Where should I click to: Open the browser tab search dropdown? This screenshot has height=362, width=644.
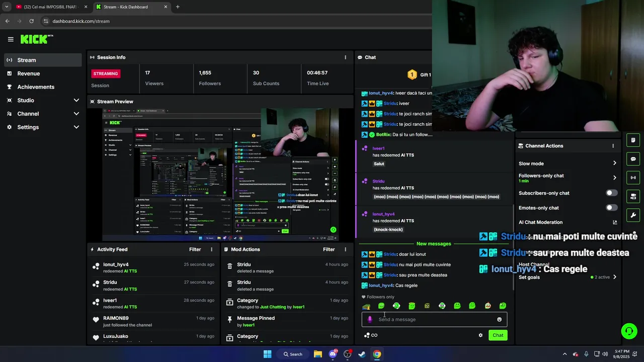click(7, 7)
